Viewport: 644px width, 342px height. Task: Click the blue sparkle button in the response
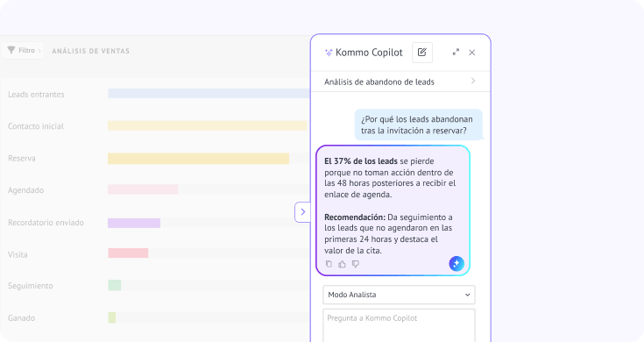[456, 263]
